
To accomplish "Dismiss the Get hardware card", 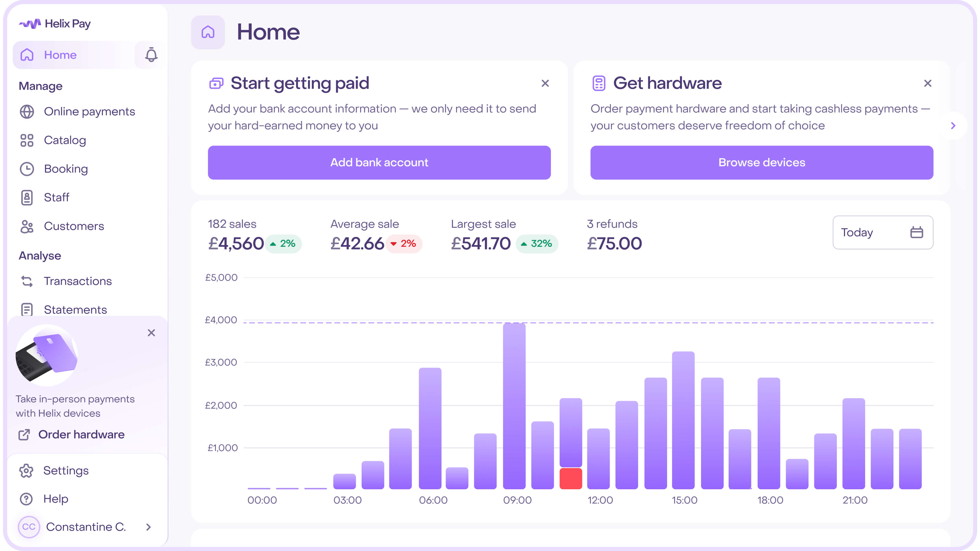I will pyautogui.click(x=927, y=83).
